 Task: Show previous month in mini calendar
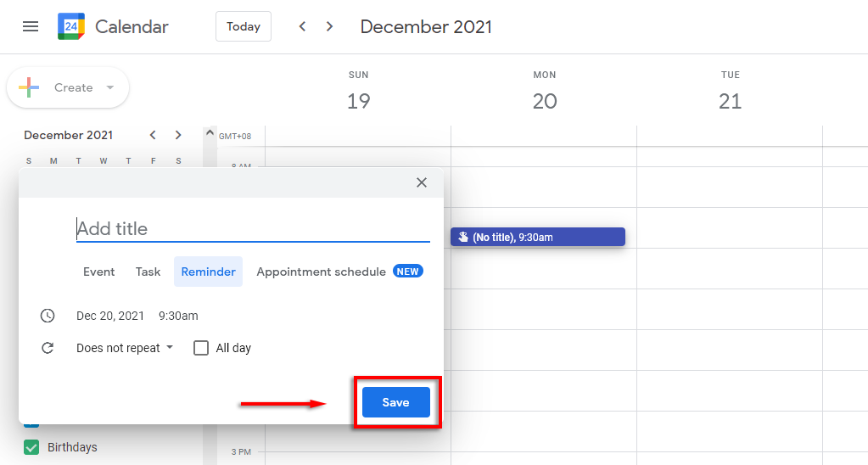tap(153, 135)
